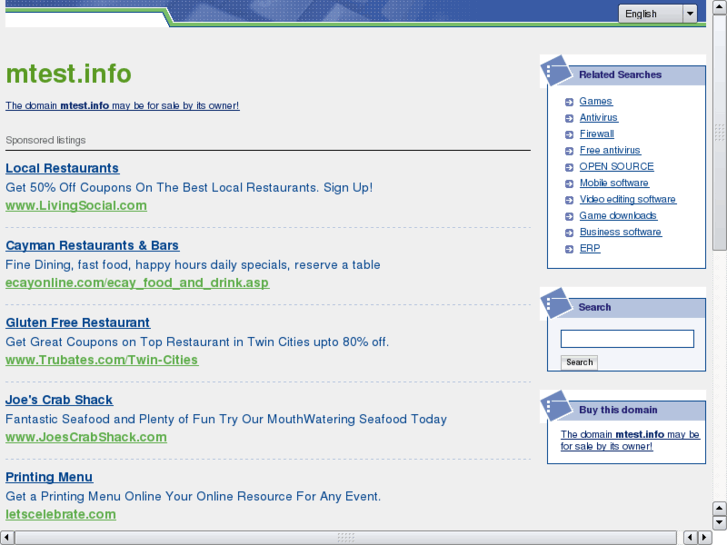Image resolution: width=727 pixels, height=545 pixels.
Task: Click domain for sale link in Buy this domain box
Action: tap(630, 440)
